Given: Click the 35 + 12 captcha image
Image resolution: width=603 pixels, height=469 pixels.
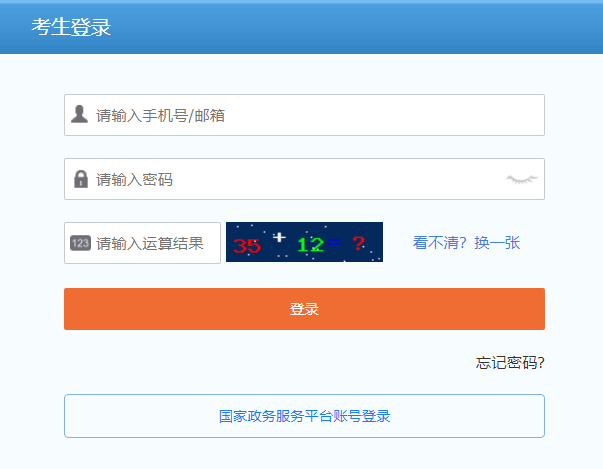Looking at the screenshot, I should 304,242.
